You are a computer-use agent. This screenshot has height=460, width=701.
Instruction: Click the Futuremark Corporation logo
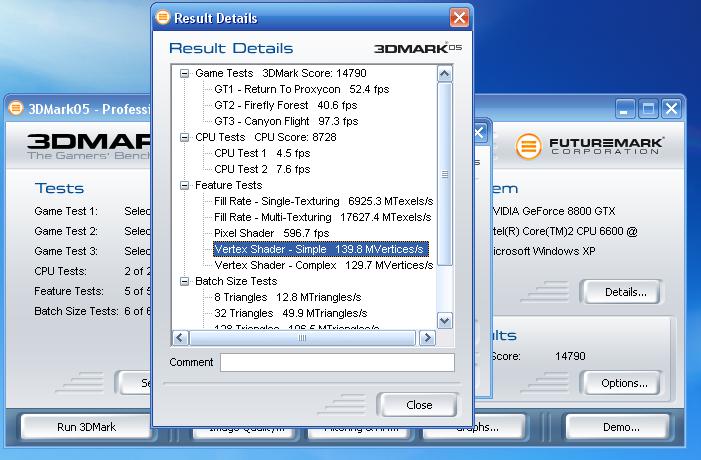[589, 146]
